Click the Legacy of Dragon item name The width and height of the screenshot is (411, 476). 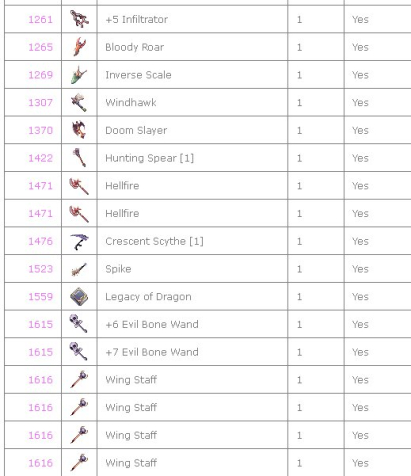coord(148,297)
